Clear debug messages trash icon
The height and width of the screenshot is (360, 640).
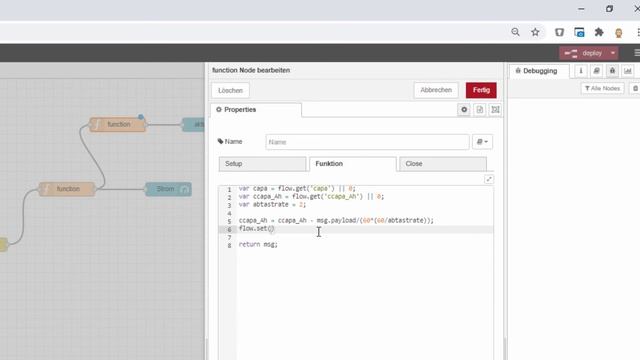coord(635,88)
